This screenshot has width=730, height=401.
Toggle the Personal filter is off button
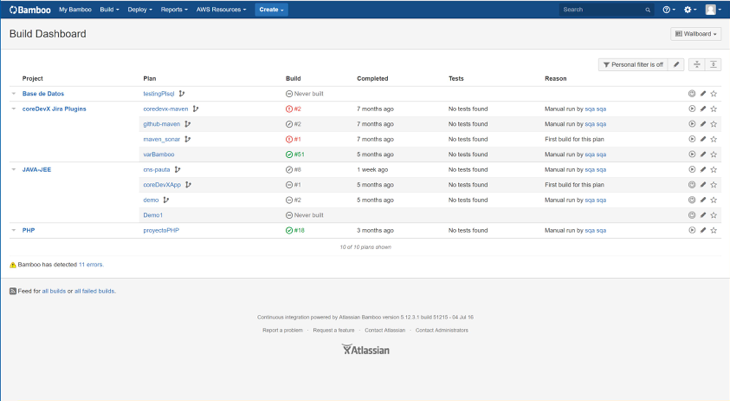[633, 65]
